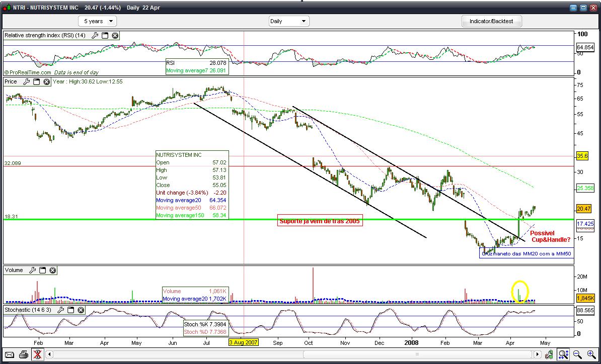Viewport: 601px width, 364px height.
Task: Click the green chart icon beside the auto-zoom magnifier
Action: coord(549,354)
